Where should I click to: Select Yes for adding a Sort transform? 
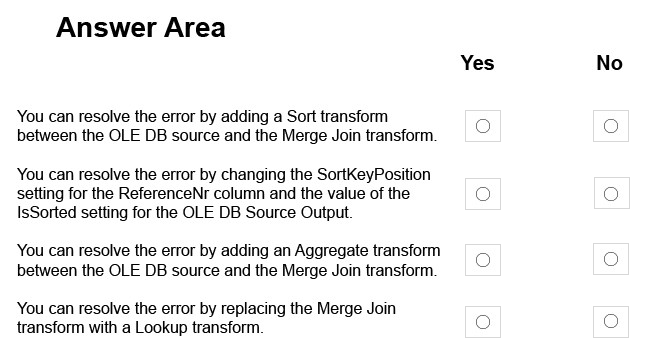coord(483,126)
